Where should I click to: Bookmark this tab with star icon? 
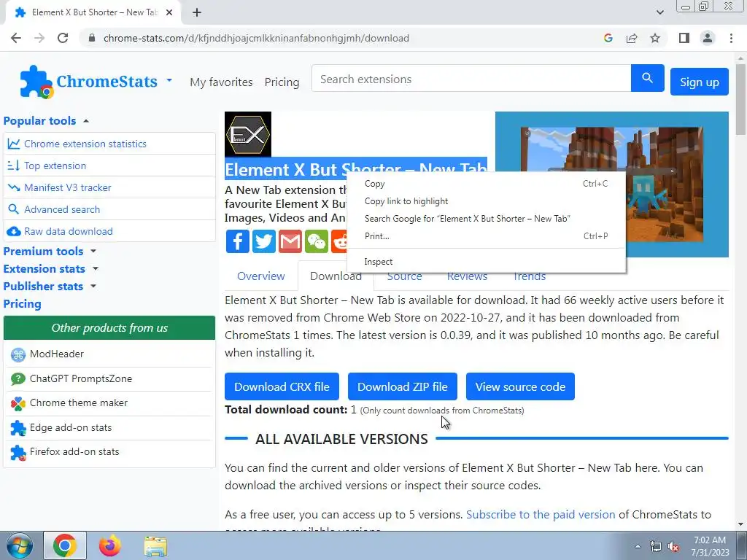pos(655,38)
